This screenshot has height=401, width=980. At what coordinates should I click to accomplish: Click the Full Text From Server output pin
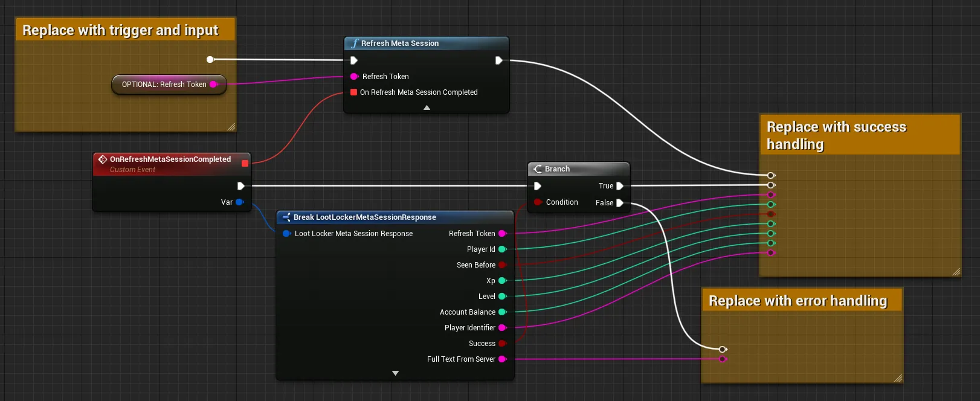(502, 359)
